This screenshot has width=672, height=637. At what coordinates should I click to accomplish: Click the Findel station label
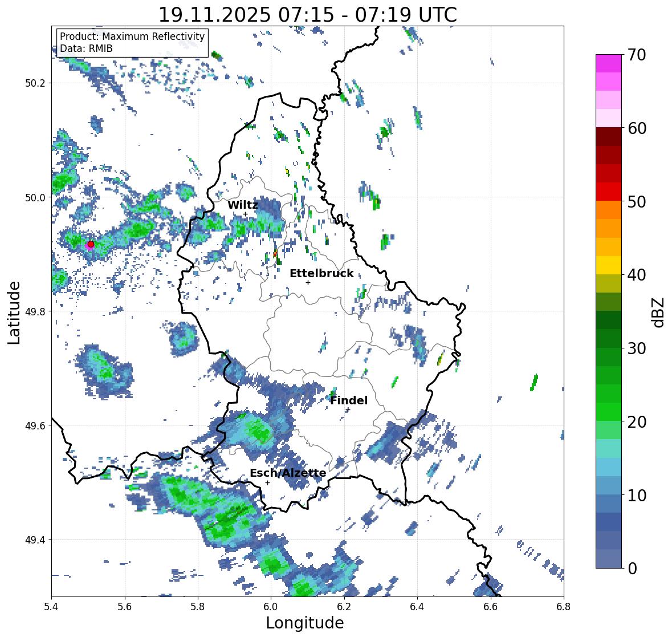tap(349, 400)
